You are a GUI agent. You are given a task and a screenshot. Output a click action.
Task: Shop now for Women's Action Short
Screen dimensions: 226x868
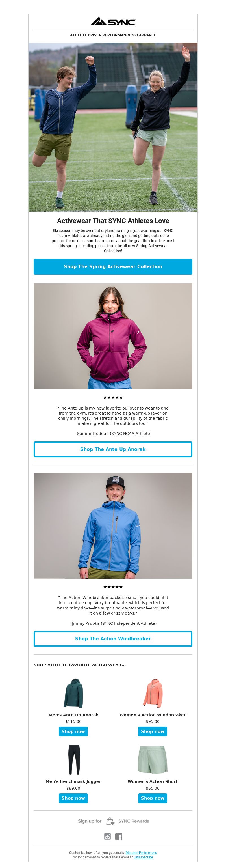point(153,798)
